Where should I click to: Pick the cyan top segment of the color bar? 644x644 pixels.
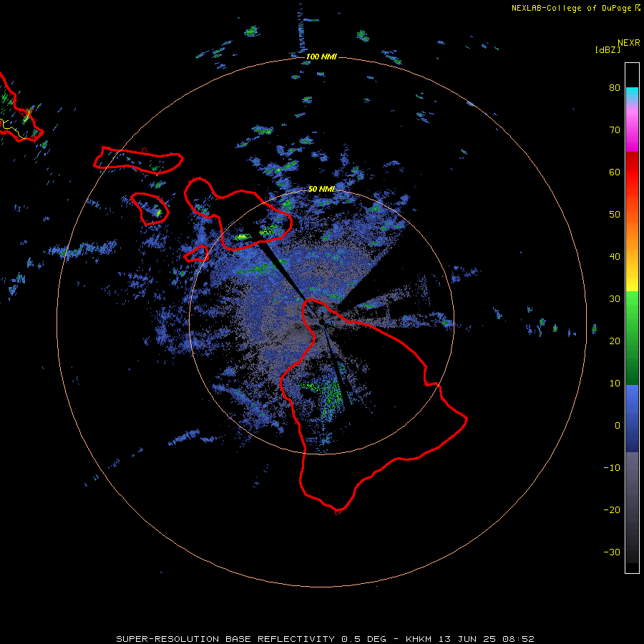point(632,94)
